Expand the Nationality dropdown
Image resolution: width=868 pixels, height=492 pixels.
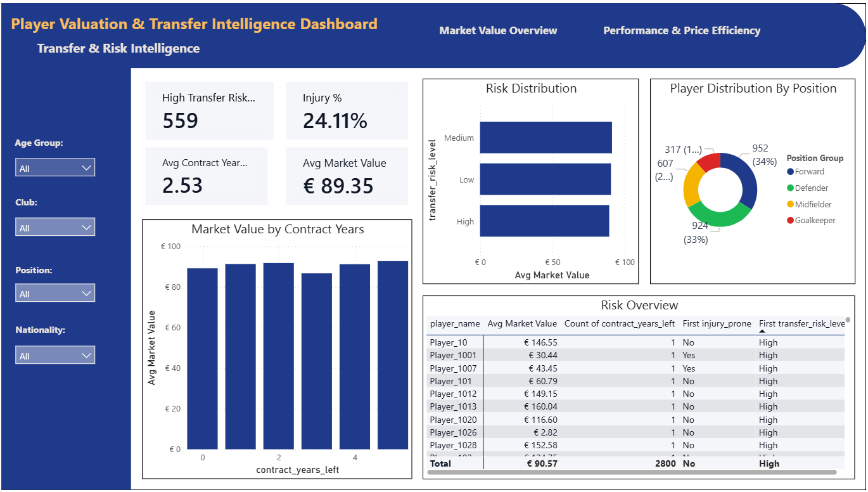[55, 356]
